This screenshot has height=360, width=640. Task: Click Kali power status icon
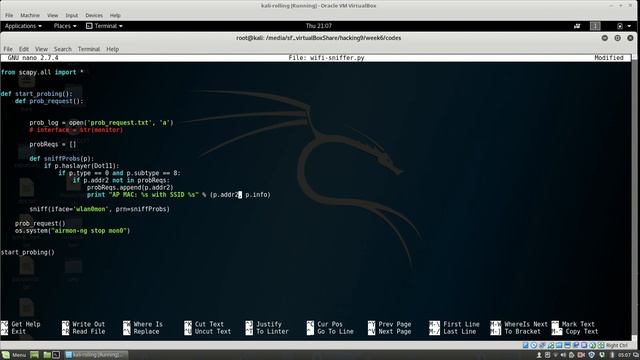point(620,26)
